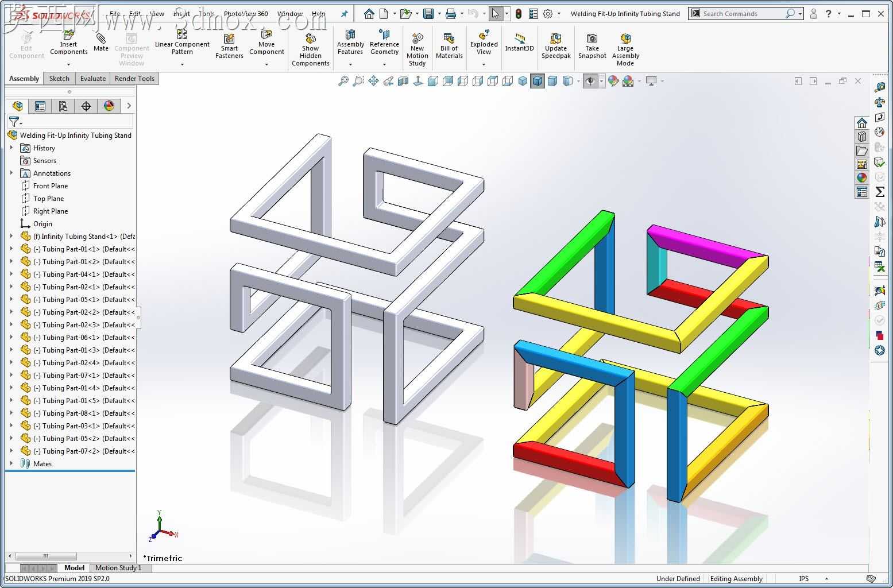893x588 pixels.
Task: Click the Insert Components tool
Action: 68,42
